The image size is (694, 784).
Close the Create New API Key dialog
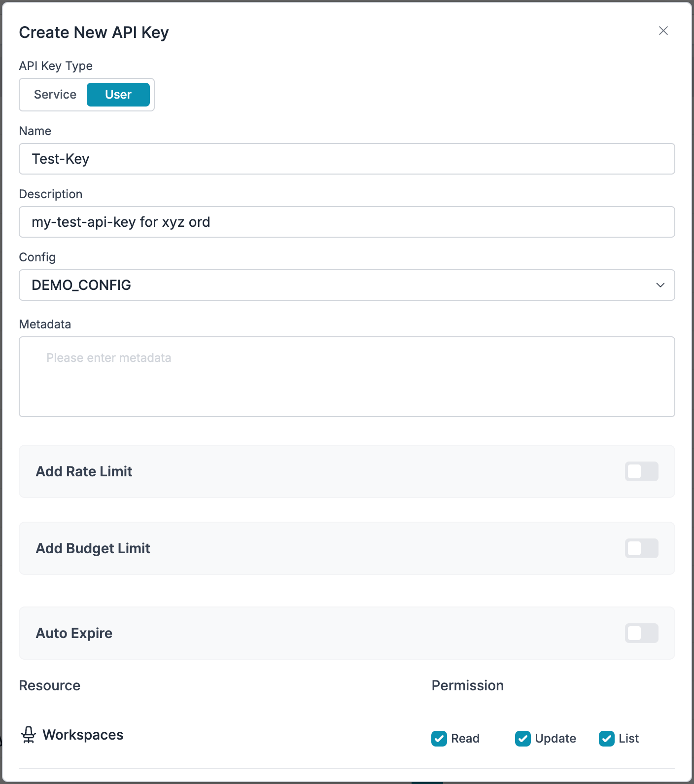663,31
